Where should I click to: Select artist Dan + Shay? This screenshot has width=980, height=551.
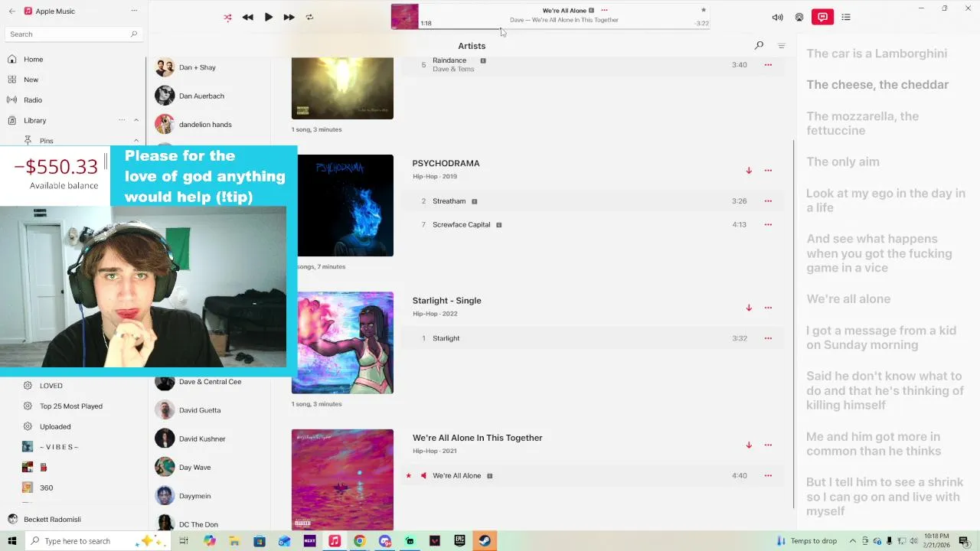pyautogui.click(x=197, y=67)
